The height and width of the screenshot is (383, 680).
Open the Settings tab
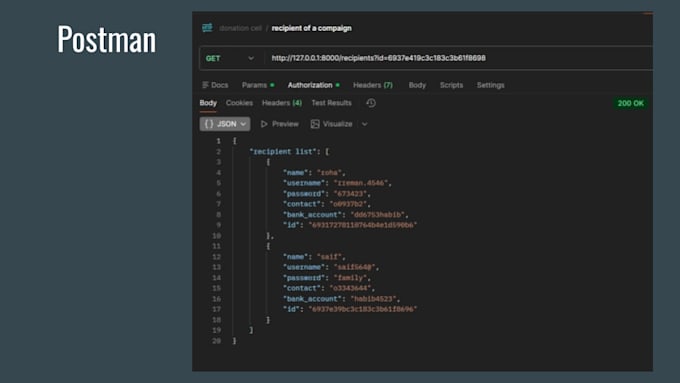(x=490, y=85)
